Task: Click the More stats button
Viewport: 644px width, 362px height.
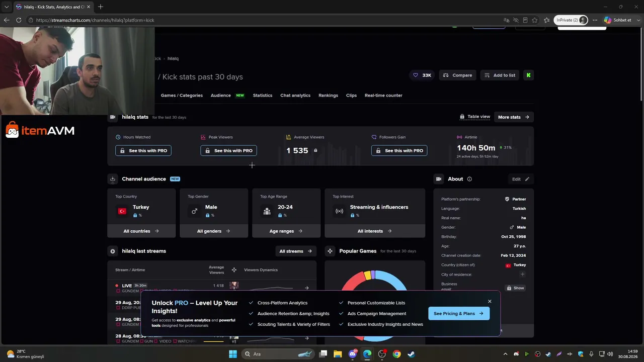Action: coord(514,117)
